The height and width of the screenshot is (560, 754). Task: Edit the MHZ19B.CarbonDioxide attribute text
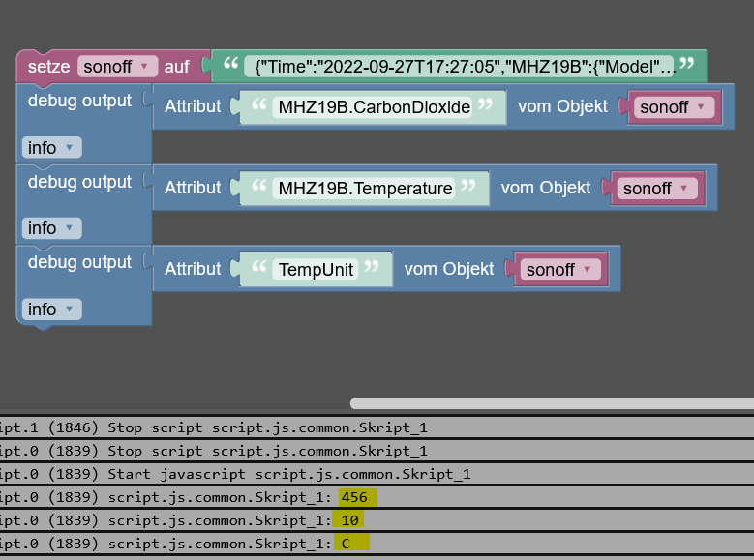(375, 107)
